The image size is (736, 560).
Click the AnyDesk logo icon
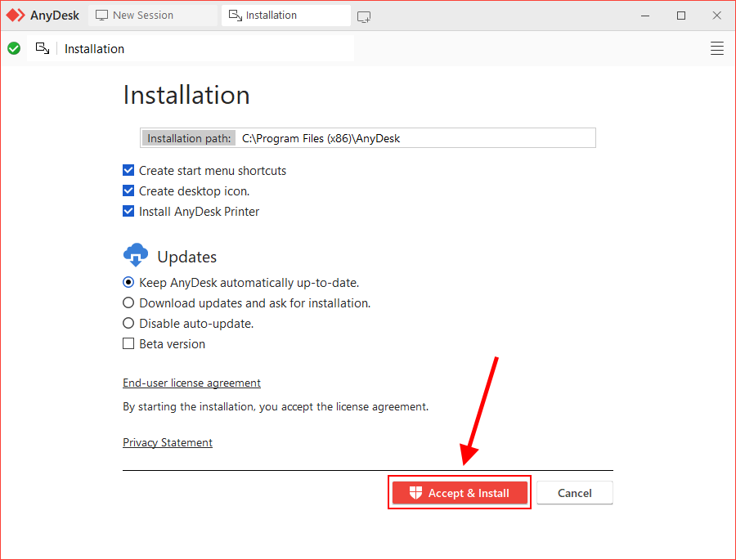15,16
